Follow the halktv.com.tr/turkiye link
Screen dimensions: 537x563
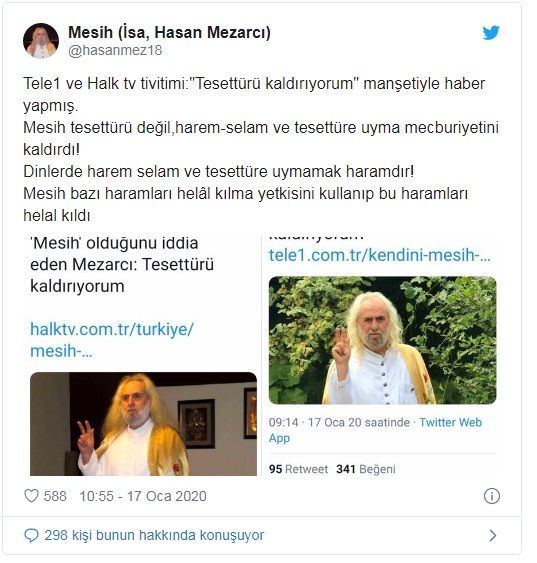112,340
